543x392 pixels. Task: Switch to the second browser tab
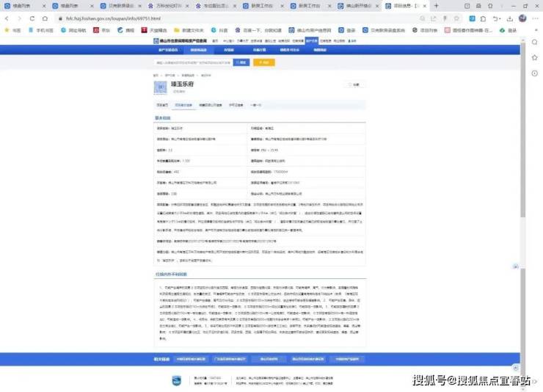[72, 6]
